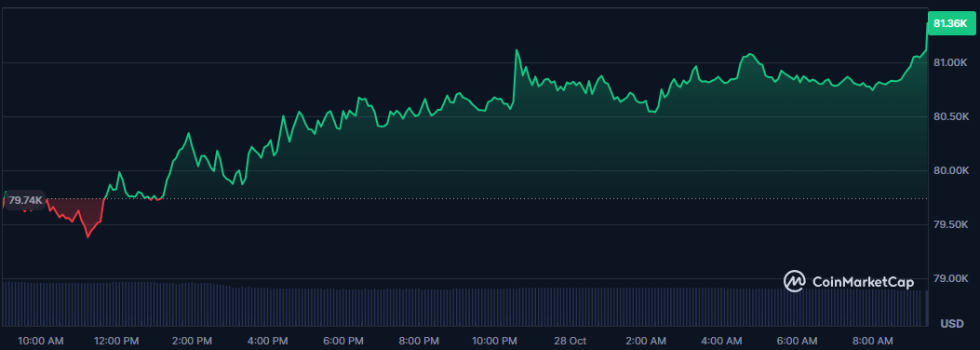
Task: Click the 2:00 PM time label
Action: [x=192, y=341]
